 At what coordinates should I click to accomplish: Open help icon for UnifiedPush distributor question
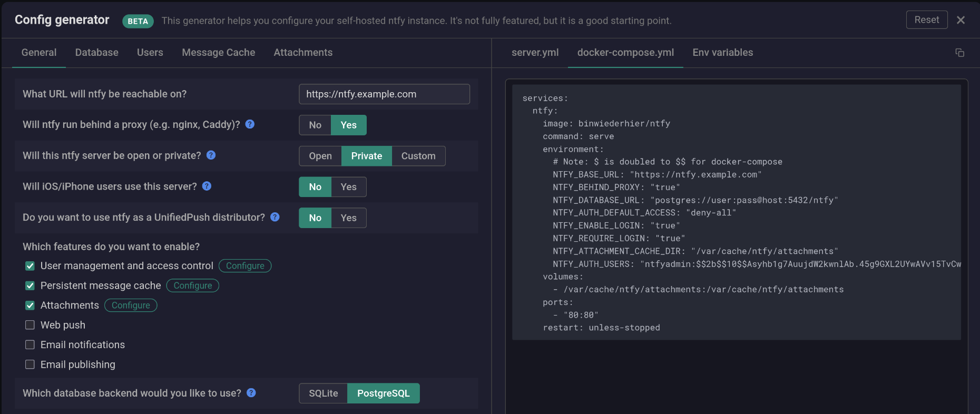click(275, 217)
